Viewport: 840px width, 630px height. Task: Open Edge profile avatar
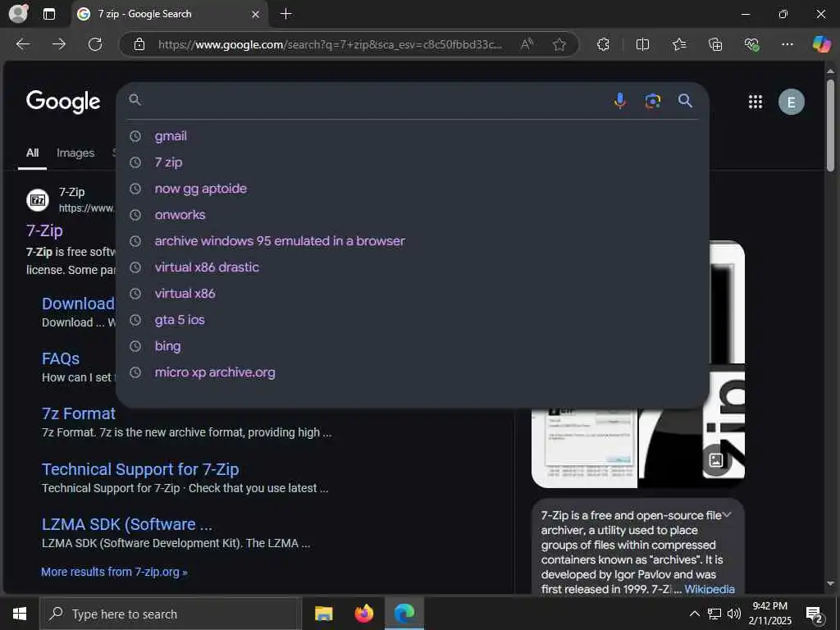[x=18, y=14]
